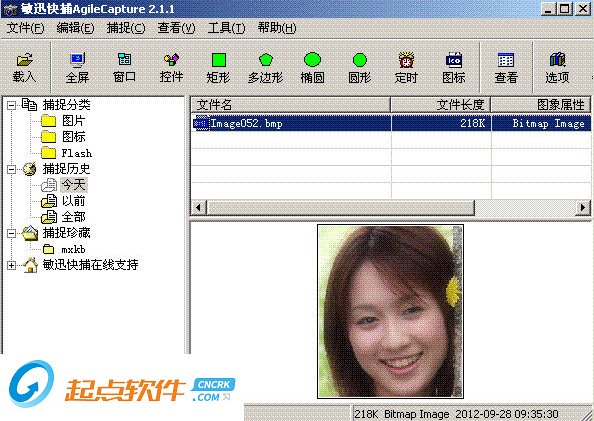Click the file list's right scroll arrow
594x421 pixels.
pyautogui.click(x=583, y=208)
